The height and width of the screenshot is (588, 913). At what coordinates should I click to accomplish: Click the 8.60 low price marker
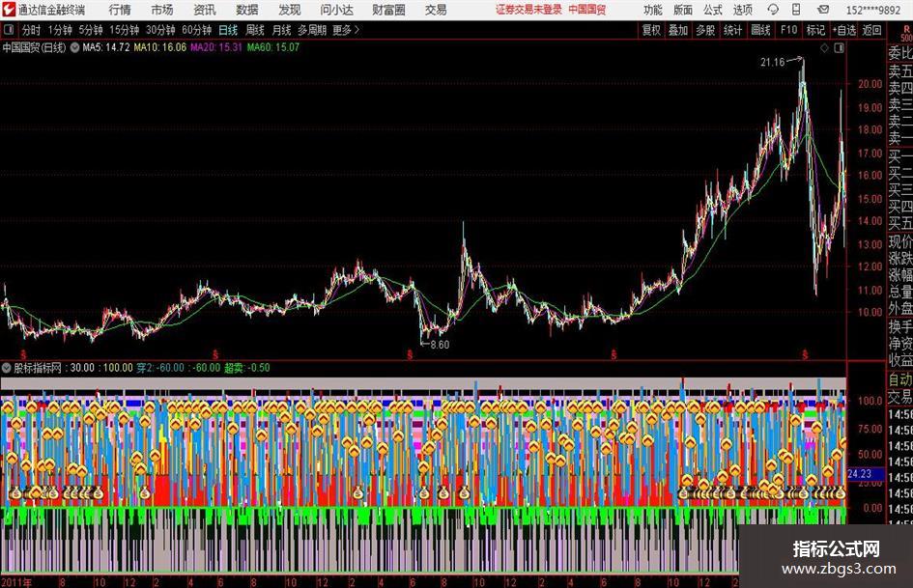point(440,345)
